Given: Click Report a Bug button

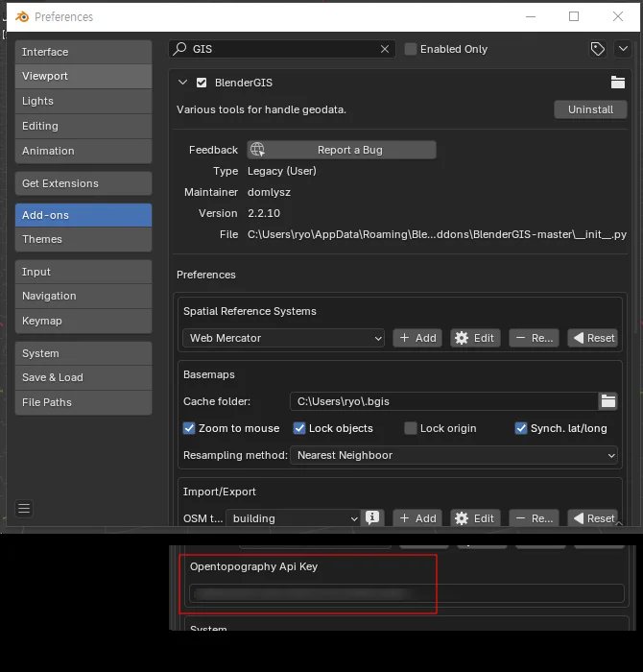Looking at the screenshot, I should pos(342,150).
